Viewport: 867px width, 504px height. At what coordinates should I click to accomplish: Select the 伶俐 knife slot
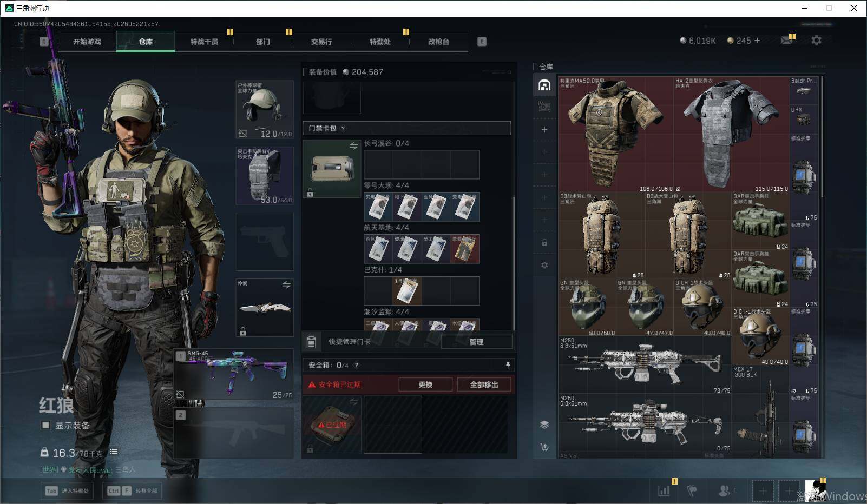click(x=265, y=308)
